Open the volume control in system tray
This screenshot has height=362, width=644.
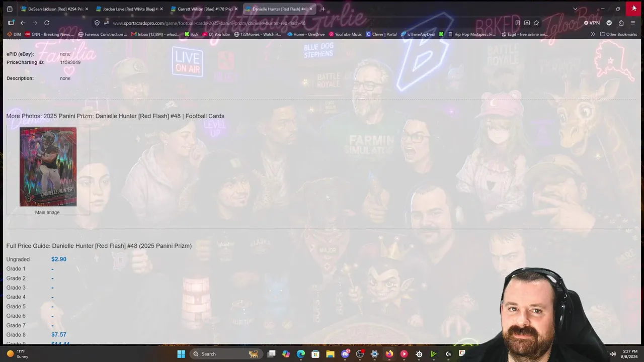[613, 354]
